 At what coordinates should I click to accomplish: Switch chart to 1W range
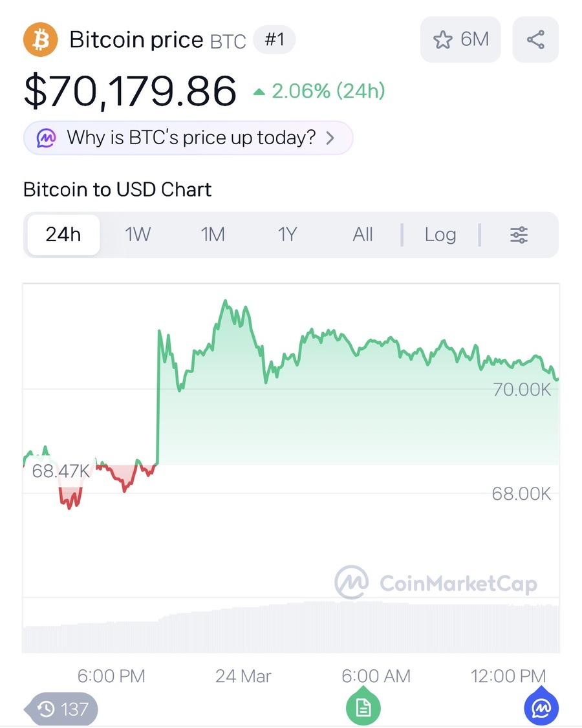pos(138,235)
